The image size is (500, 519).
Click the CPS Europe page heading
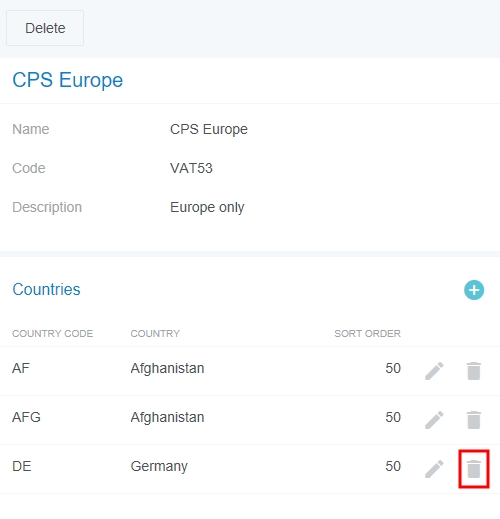coord(68,80)
